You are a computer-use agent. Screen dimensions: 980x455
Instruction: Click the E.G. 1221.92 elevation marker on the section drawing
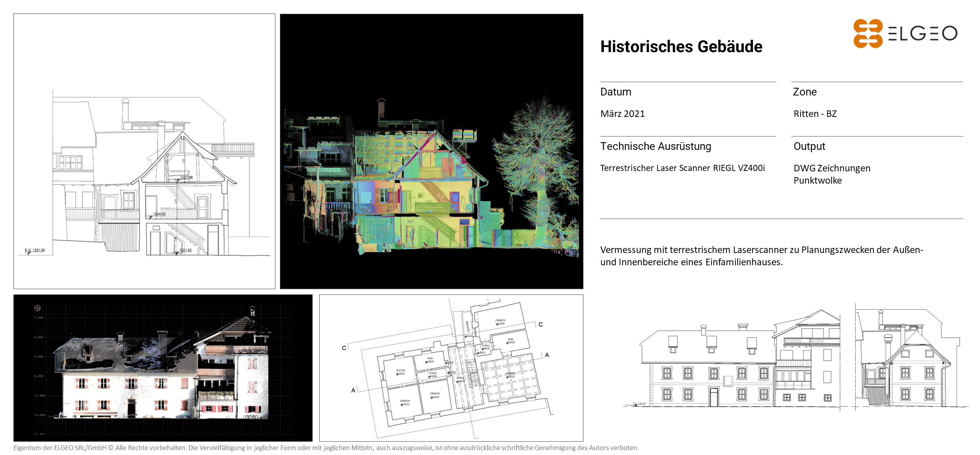click(x=35, y=250)
